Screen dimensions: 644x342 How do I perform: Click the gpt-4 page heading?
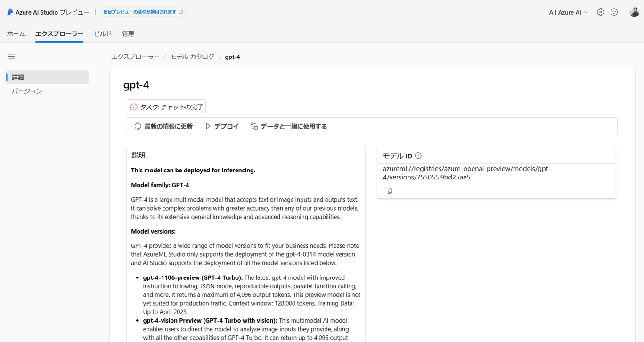click(x=136, y=85)
